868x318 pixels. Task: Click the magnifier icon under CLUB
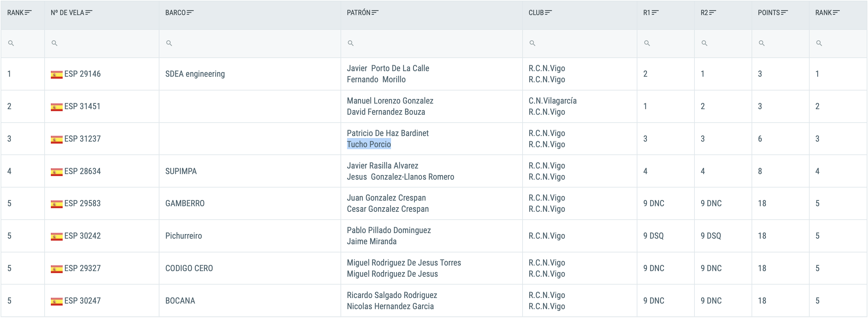532,43
